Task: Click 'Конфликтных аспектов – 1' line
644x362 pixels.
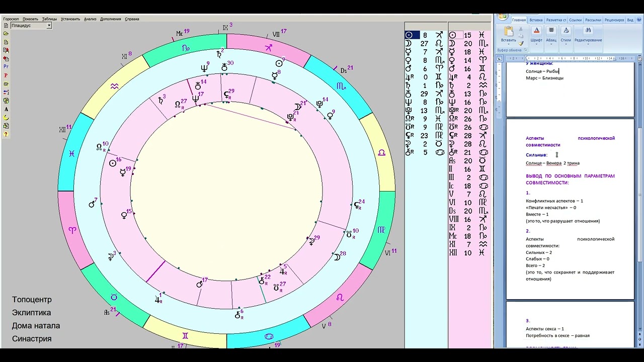Action: point(554,201)
